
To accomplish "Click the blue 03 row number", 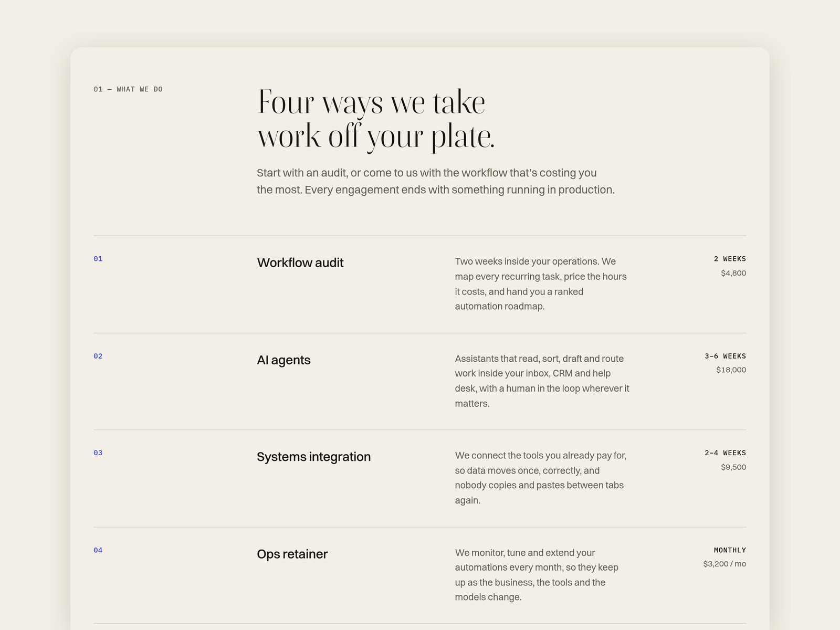I will coord(98,453).
